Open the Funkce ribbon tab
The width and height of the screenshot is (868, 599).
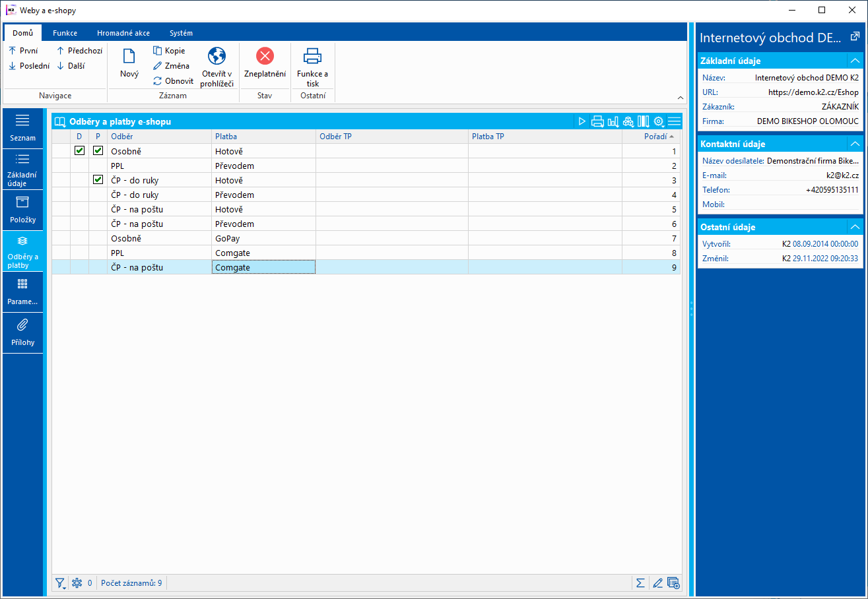click(65, 33)
